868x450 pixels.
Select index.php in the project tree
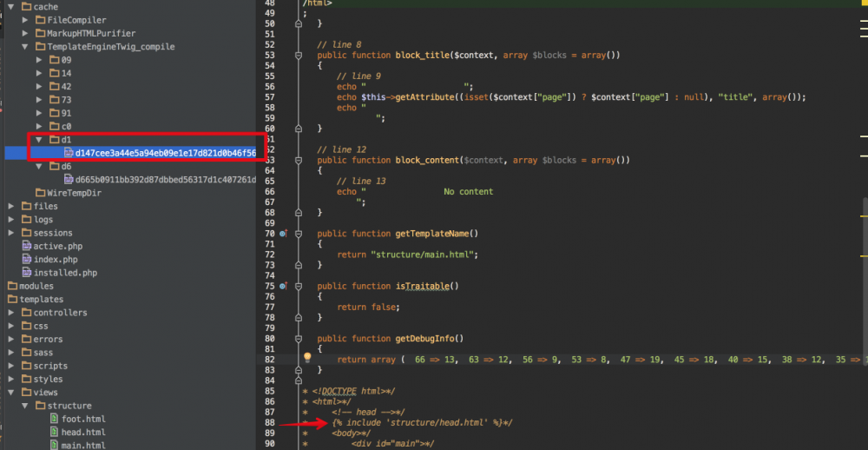[55, 260]
